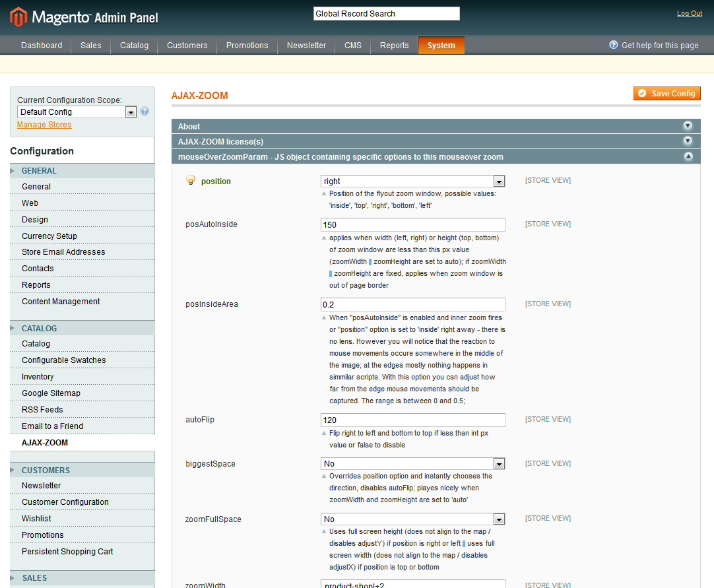This screenshot has height=588, width=714.
Task: Click Get help for this page
Action: pos(660,46)
